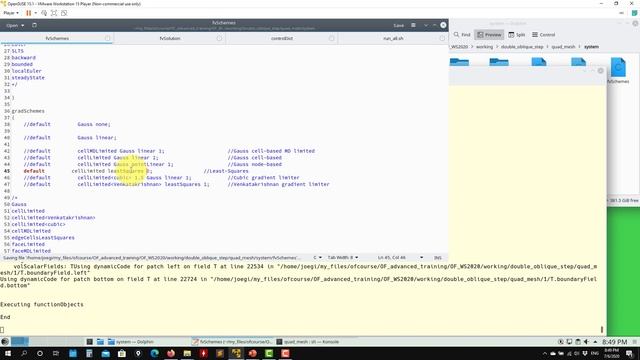Switch to fvSchemes gedit task in KDE panel
The image size is (640, 360).
coord(232,342)
